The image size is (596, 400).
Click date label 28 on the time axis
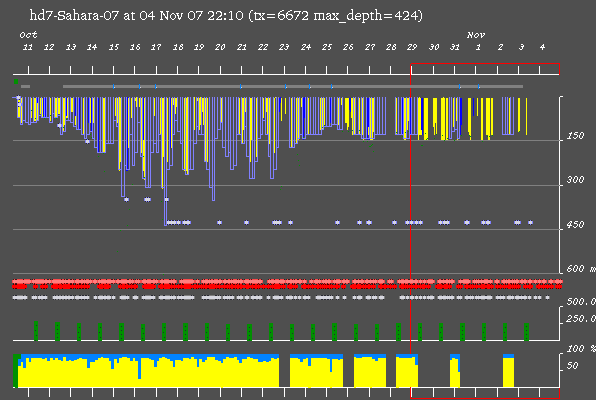391,47
